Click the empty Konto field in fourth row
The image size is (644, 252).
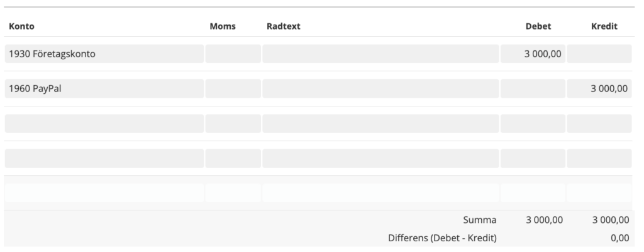click(x=104, y=158)
